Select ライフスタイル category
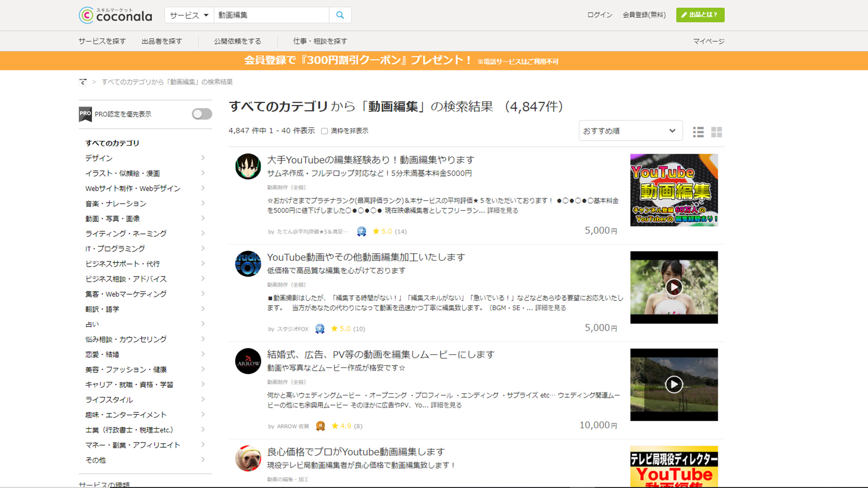The width and height of the screenshot is (868, 488). [109, 400]
